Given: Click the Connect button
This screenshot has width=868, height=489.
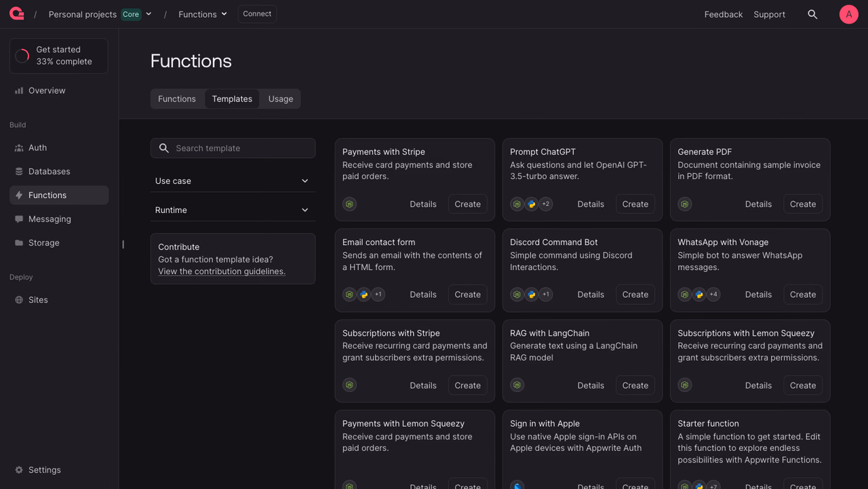Looking at the screenshot, I should point(257,14).
